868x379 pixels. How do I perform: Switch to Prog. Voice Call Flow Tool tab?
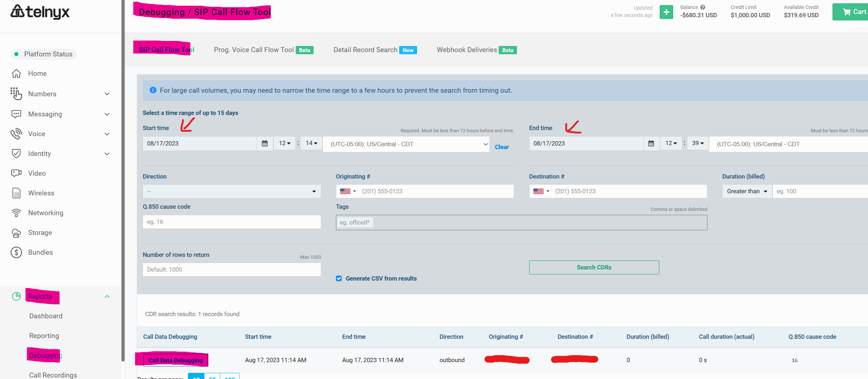click(x=263, y=50)
